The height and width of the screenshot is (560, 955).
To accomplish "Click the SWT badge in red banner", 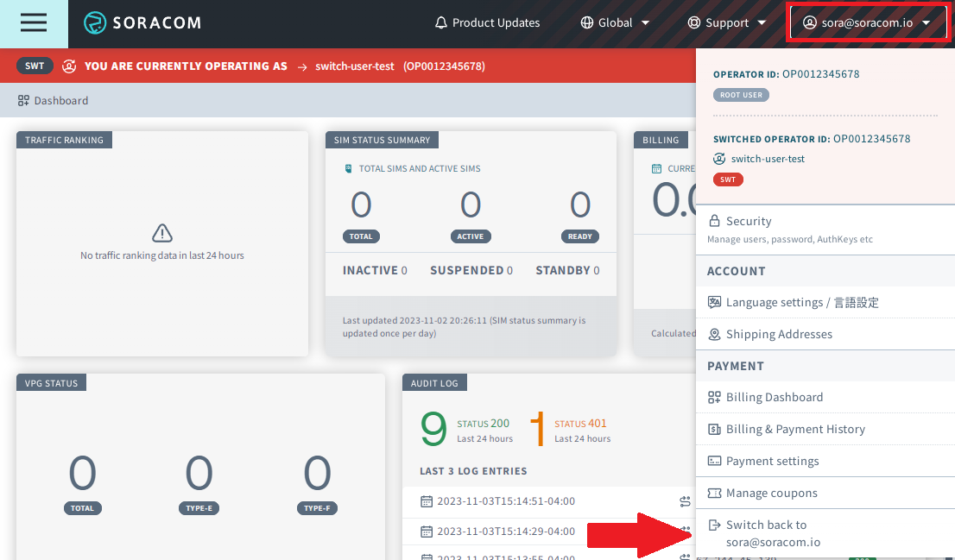I will (x=35, y=66).
